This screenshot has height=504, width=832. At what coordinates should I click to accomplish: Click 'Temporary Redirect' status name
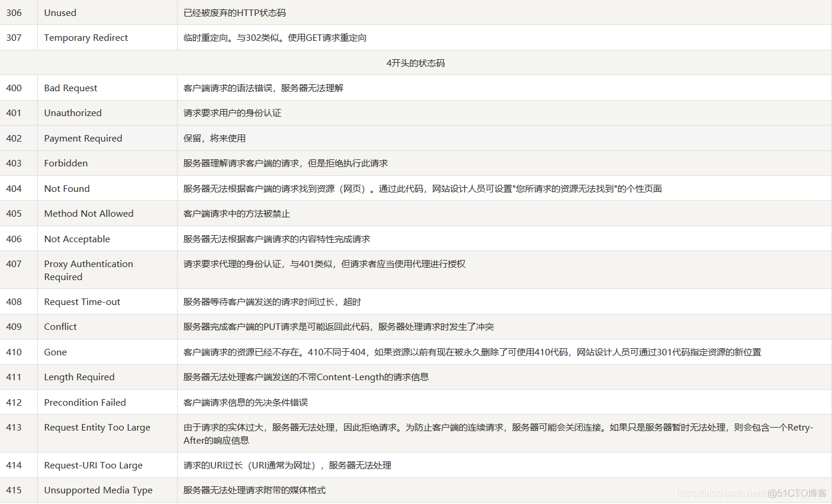point(86,37)
